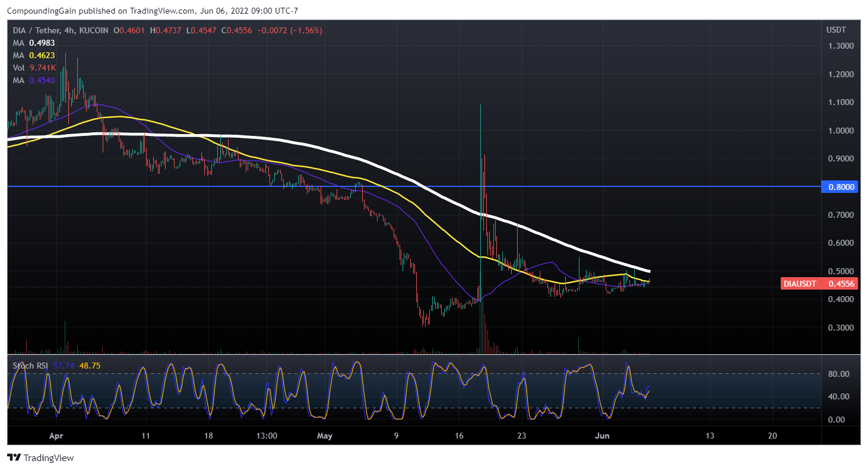This screenshot has height=470, width=868.
Task: Select the Vol 9.741K indicator legend
Action: pos(35,68)
